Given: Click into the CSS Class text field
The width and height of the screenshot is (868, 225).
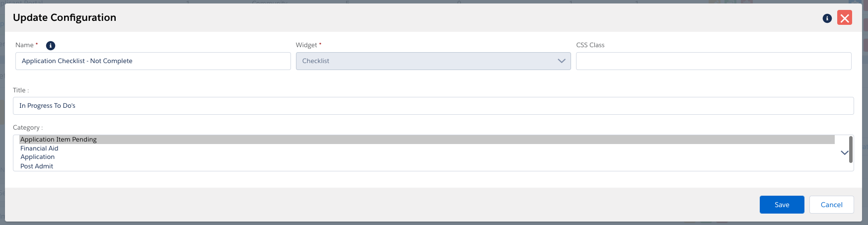Looking at the screenshot, I should pos(713,61).
